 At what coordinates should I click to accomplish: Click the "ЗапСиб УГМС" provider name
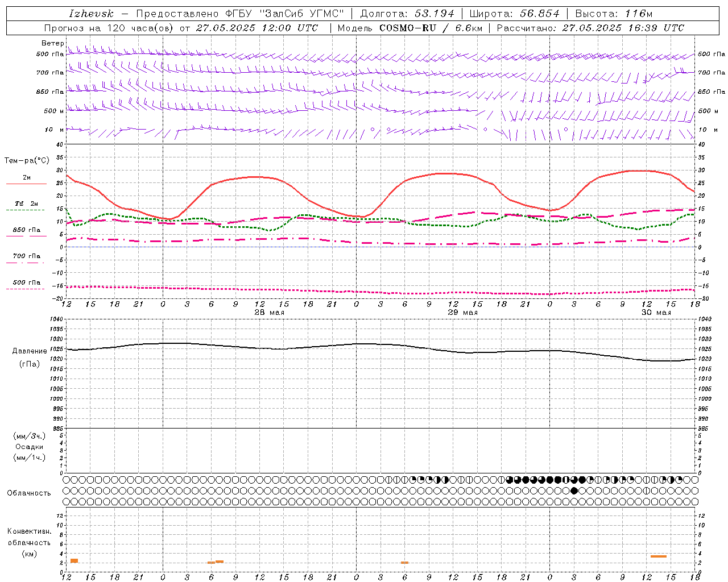[301, 14]
